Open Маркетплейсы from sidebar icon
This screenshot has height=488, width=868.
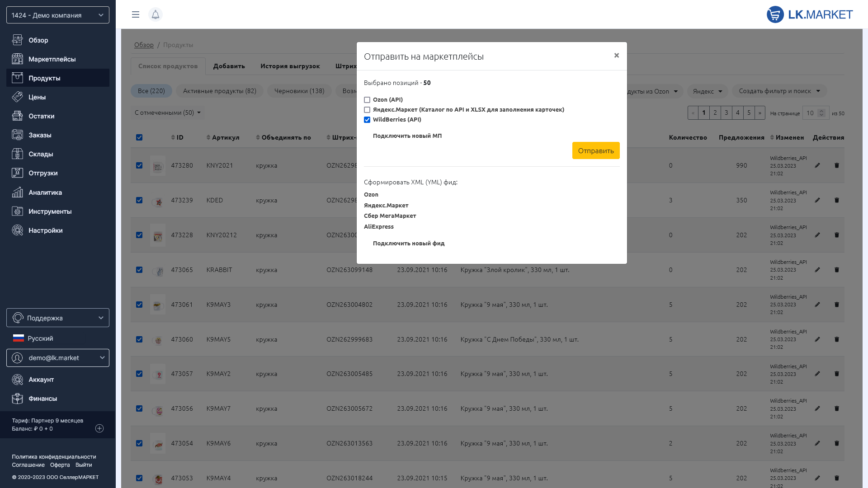[17, 59]
